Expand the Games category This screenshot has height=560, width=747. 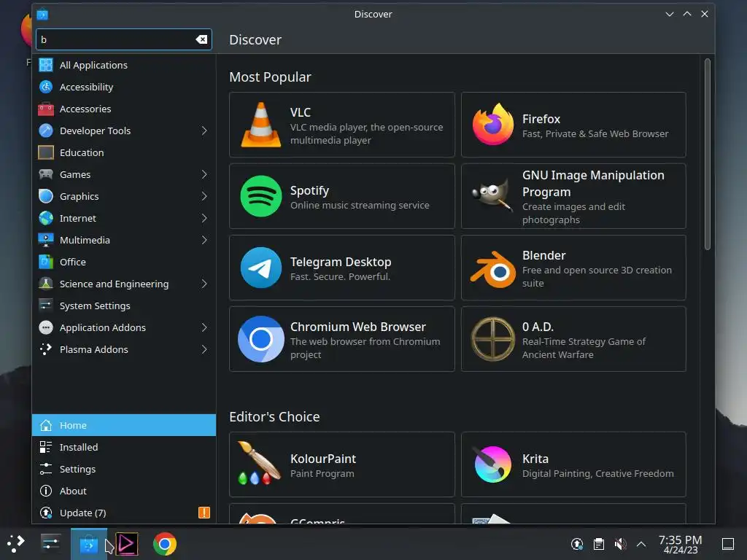204,174
